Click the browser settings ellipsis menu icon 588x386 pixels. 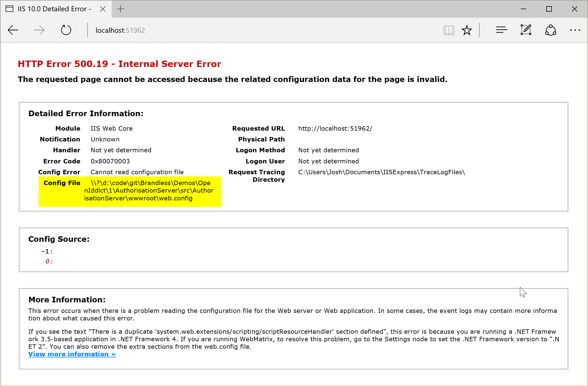tap(575, 30)
